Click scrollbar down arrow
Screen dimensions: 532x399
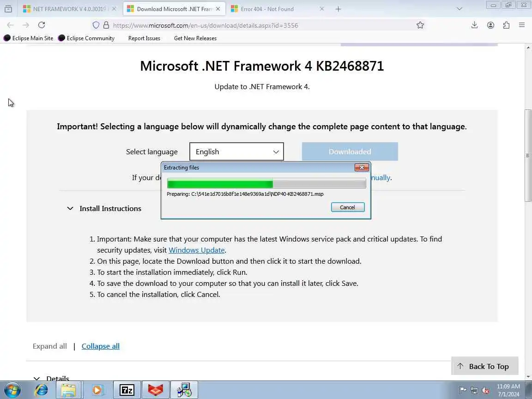(528, 377)
